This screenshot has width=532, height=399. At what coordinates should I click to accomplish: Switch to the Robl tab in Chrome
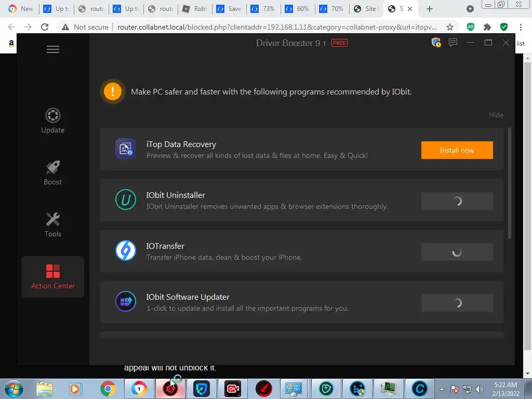195,9
